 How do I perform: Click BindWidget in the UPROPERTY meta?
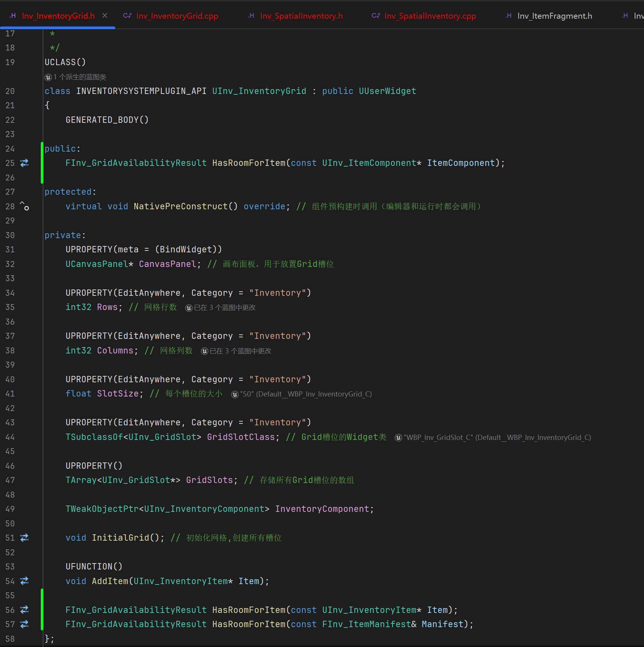tap(186, 249)
